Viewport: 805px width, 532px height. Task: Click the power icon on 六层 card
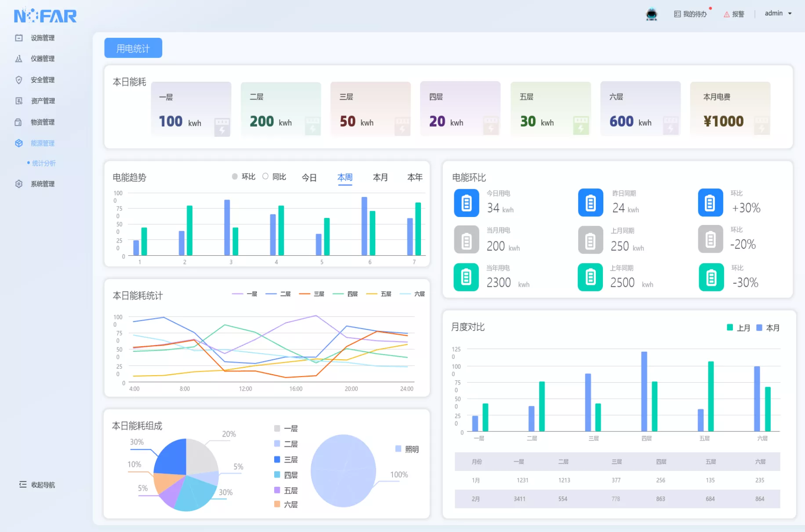pyautogui.click(x=671, y=126)
